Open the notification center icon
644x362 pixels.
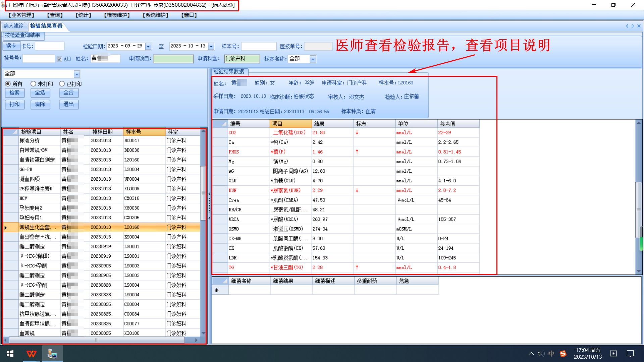pyautogui.click(x=630, y=354)
